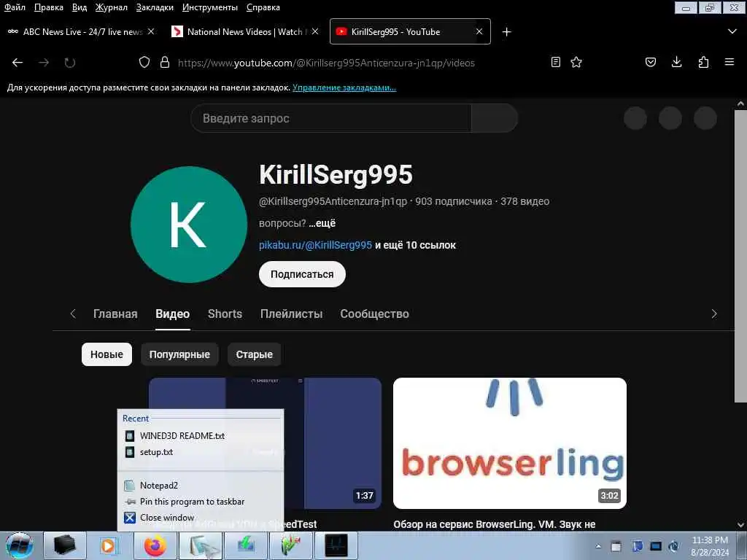Move channel tabs left with the chevron
This screenshot has width=747, height=560.
tap(73, 314)
